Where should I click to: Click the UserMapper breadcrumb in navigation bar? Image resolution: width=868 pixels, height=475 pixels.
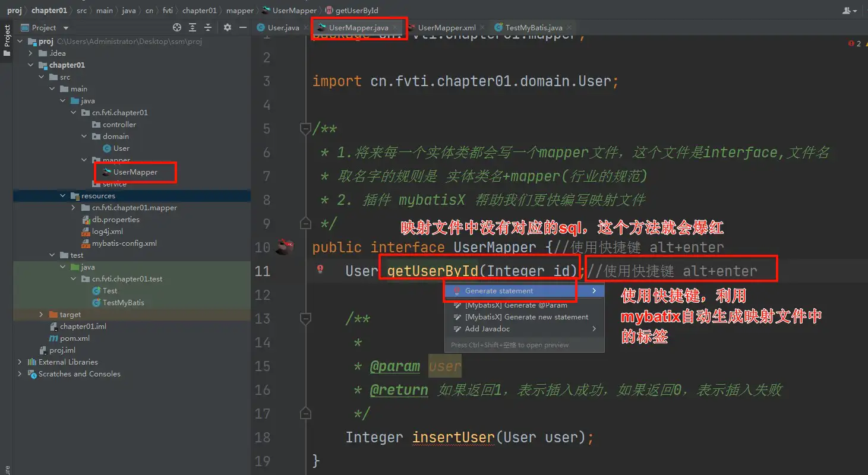point(289,11)
